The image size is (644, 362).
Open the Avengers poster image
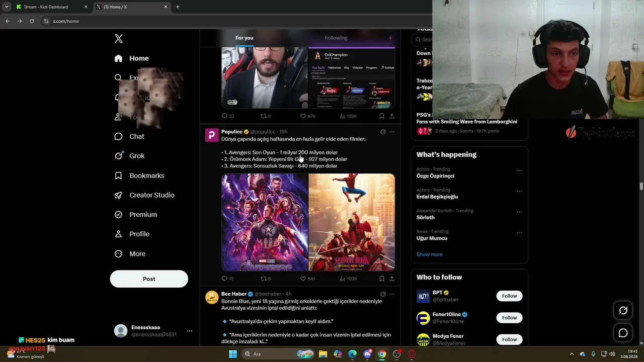[265, 222]
